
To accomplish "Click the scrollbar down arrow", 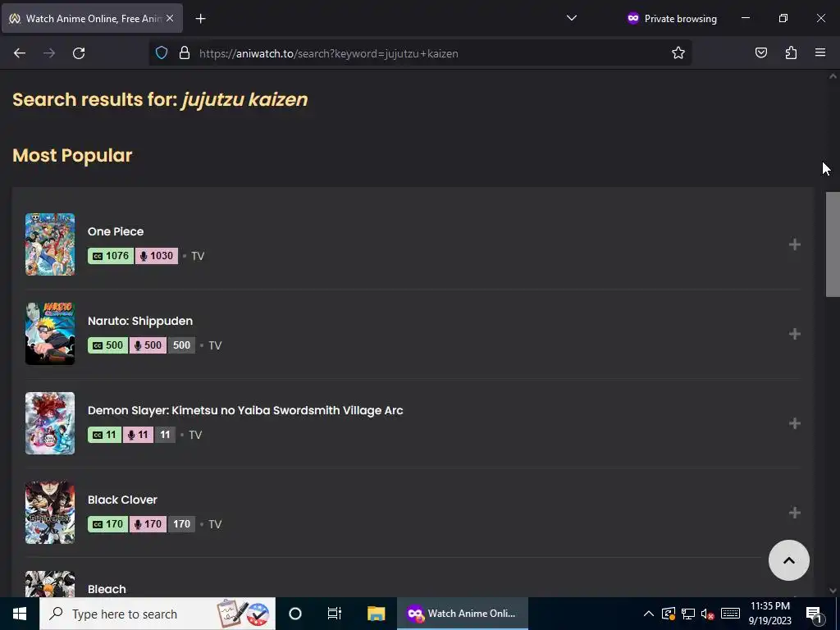I will point(833,591).
